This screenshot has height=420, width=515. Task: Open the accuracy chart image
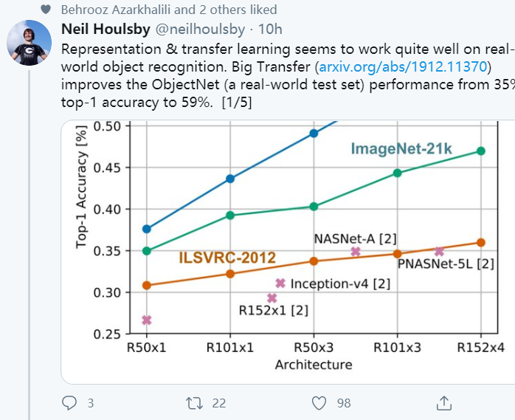point(288,252)
